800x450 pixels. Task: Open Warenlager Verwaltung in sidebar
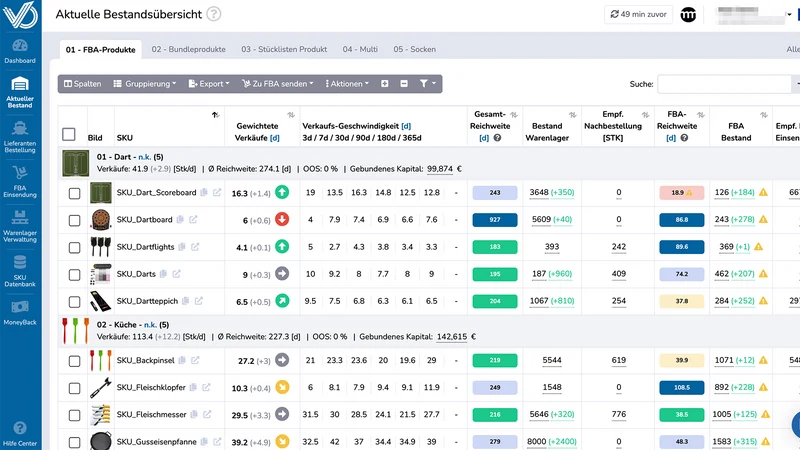point(20,226)
